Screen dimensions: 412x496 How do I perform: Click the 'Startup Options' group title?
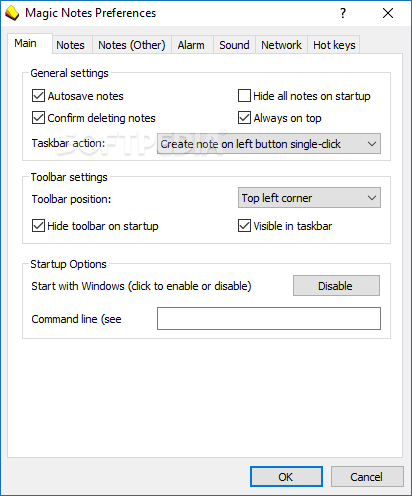[68, 264]
